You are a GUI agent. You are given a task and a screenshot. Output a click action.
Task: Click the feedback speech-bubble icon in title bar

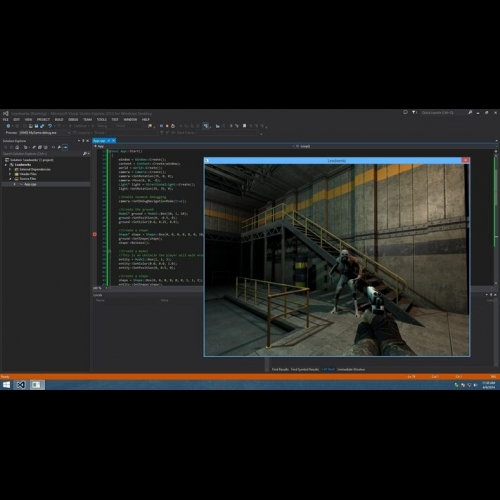(x=405, y=112)
